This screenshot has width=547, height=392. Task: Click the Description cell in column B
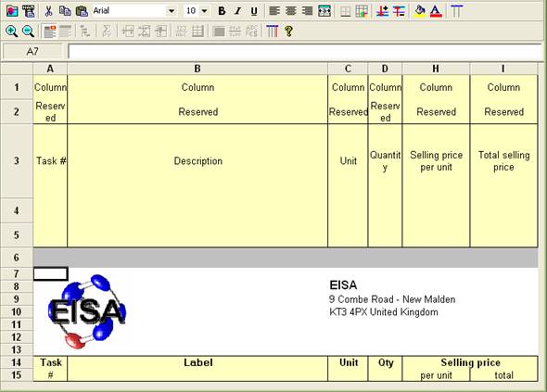(x=197, y=160)
